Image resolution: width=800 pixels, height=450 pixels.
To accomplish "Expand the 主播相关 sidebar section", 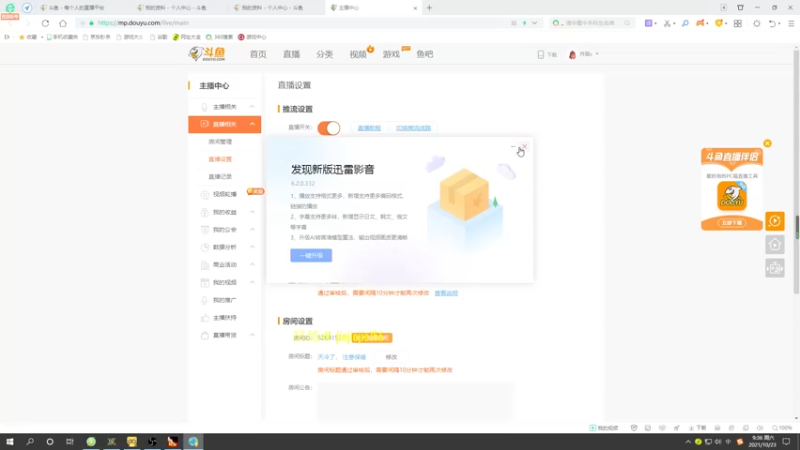I will pos(252,107).
